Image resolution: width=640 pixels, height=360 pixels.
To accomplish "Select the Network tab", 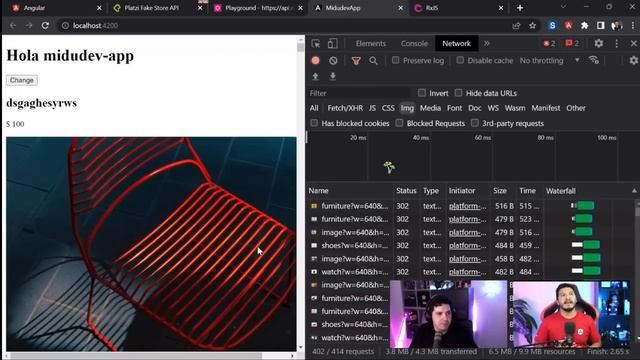I will (456, 43).
